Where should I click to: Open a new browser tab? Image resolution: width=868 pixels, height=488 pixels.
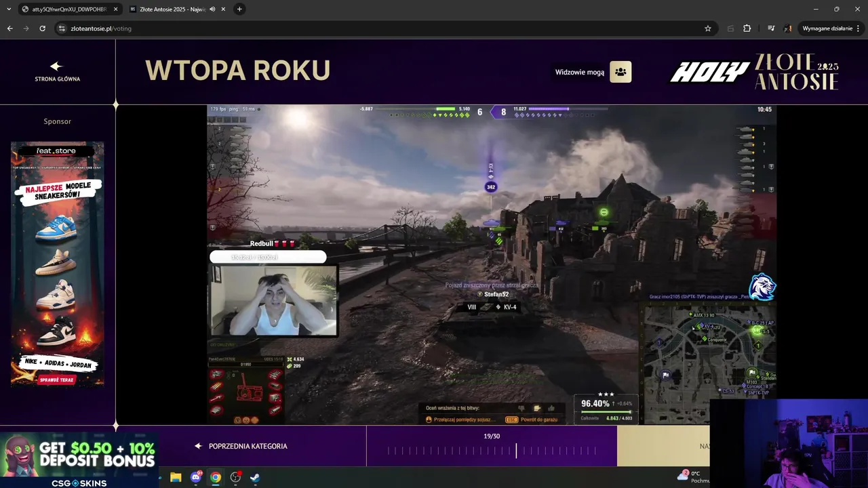[x=239, y=9]
